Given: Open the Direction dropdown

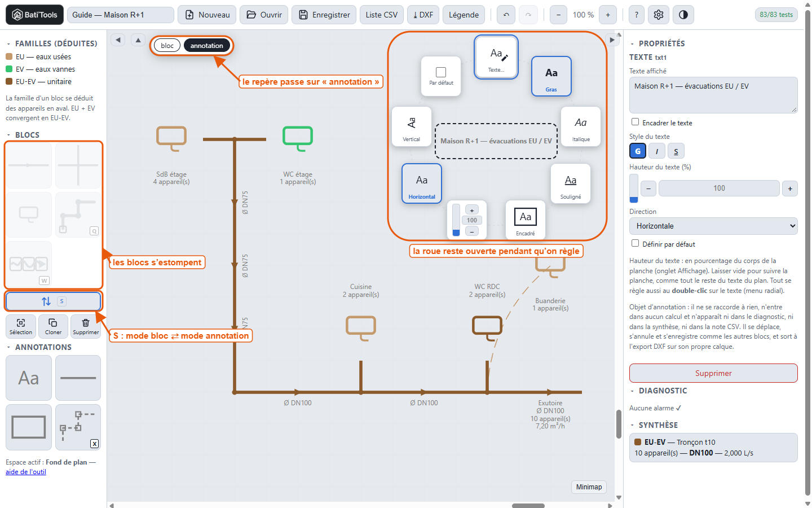Looking at the screenshot, I should (713, 226).
